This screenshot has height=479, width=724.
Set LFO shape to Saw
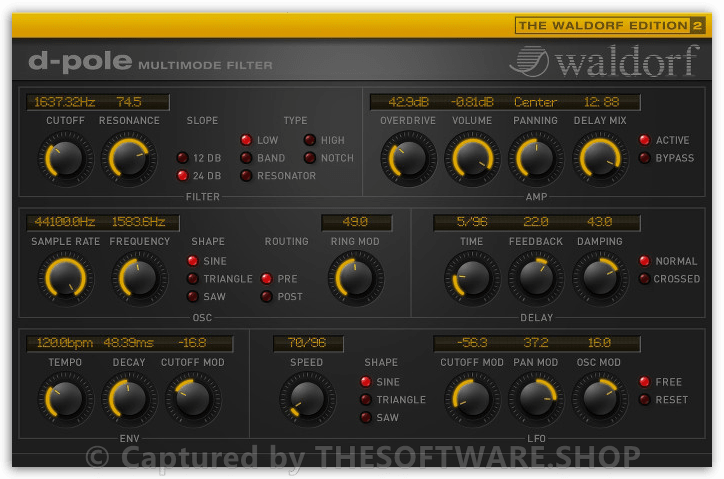click(366, 418)
